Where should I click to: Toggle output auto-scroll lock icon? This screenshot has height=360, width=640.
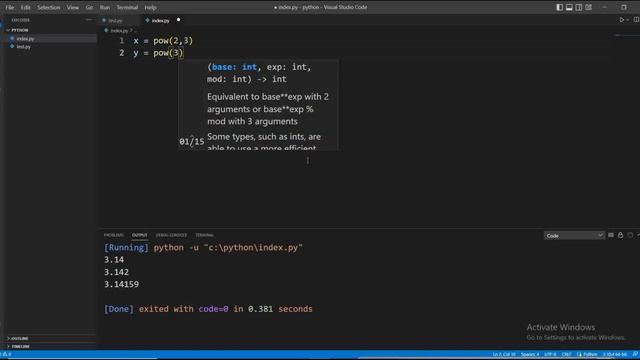tap(620, 235)
